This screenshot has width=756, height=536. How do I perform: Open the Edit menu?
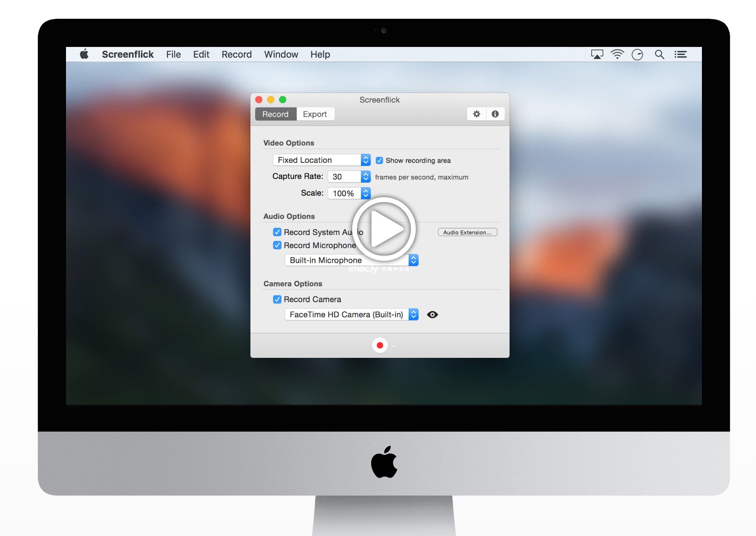click(201, 54)
